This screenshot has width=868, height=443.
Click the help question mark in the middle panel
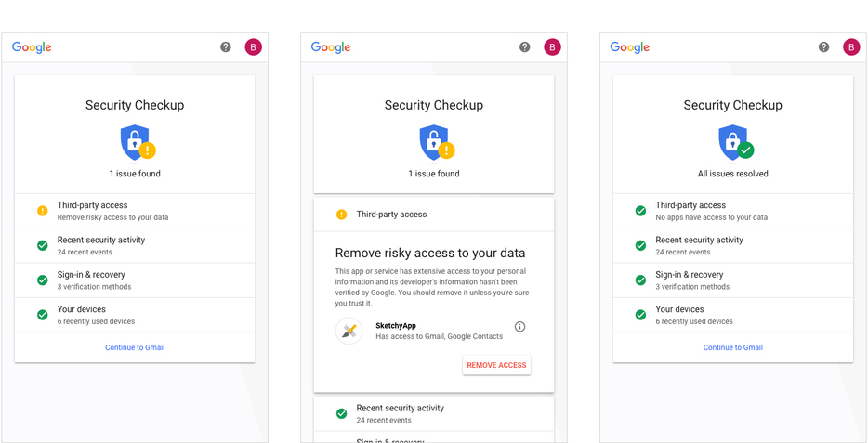(x=525, y=47)
